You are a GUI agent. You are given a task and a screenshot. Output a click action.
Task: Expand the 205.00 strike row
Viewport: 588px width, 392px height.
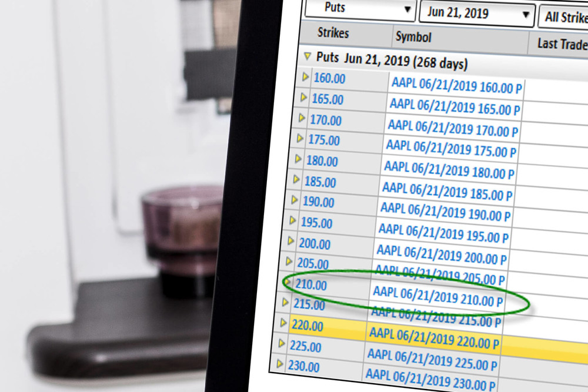point(289,261)
